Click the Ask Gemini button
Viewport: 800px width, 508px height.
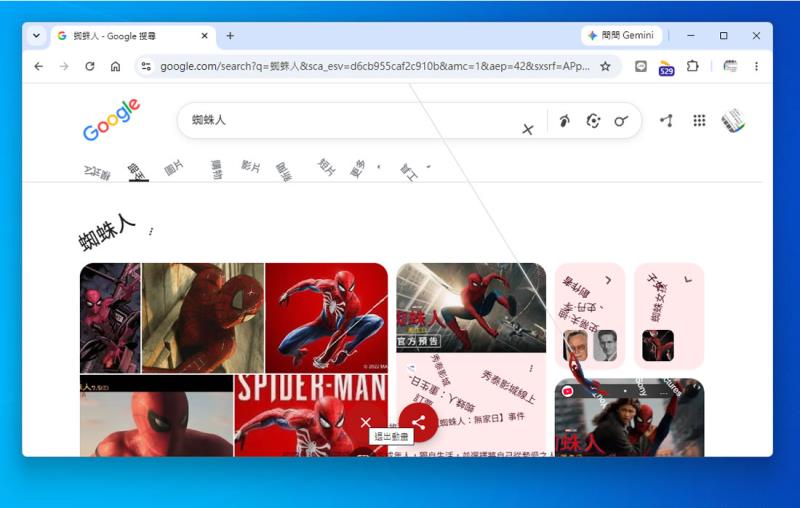[621, 35]
